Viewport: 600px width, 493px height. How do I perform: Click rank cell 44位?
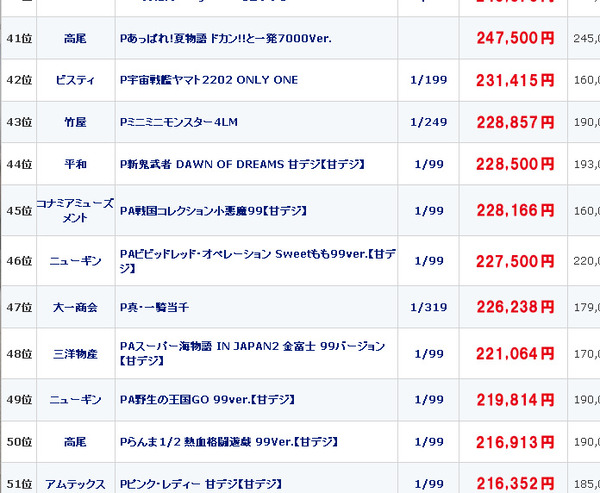tap(19, 164)
